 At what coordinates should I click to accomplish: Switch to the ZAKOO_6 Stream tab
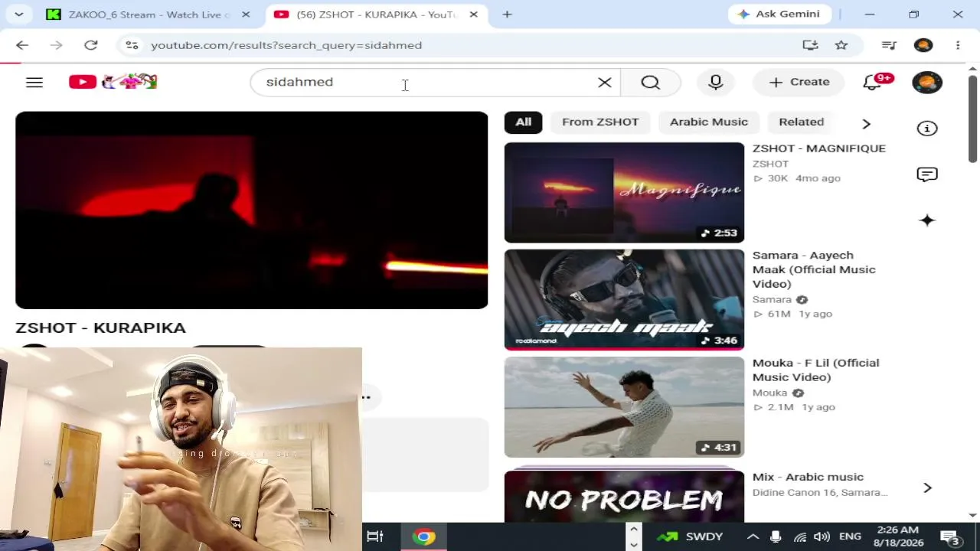(x=149, y=15)
